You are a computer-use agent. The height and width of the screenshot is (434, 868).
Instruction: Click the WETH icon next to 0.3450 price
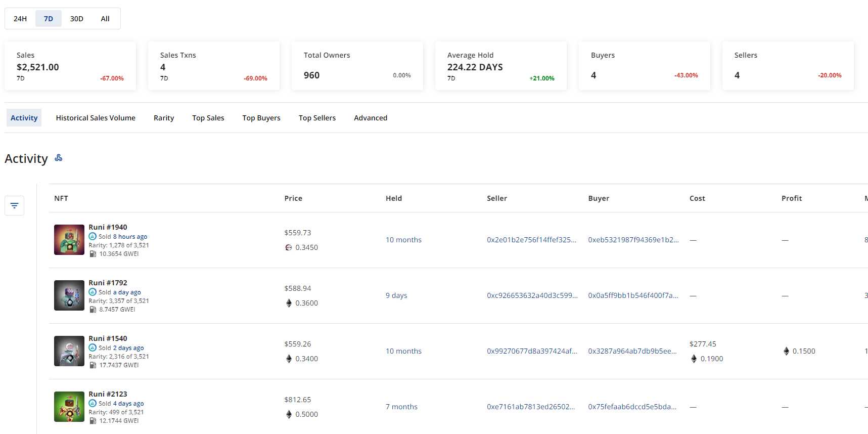289,247
